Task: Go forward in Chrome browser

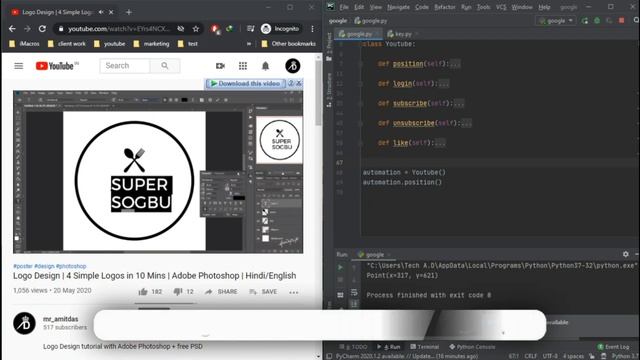Action: coord(27,29)
